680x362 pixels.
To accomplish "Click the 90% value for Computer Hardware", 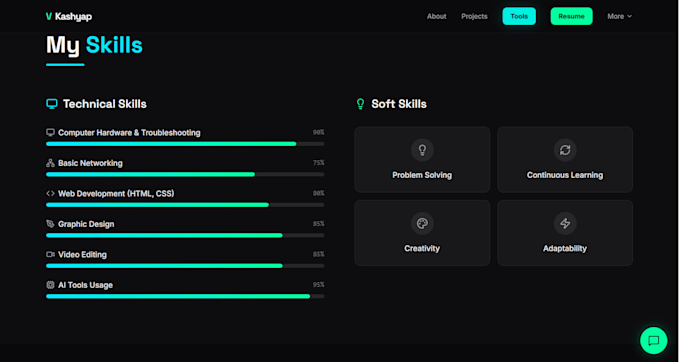I will (x=318, y=132).
